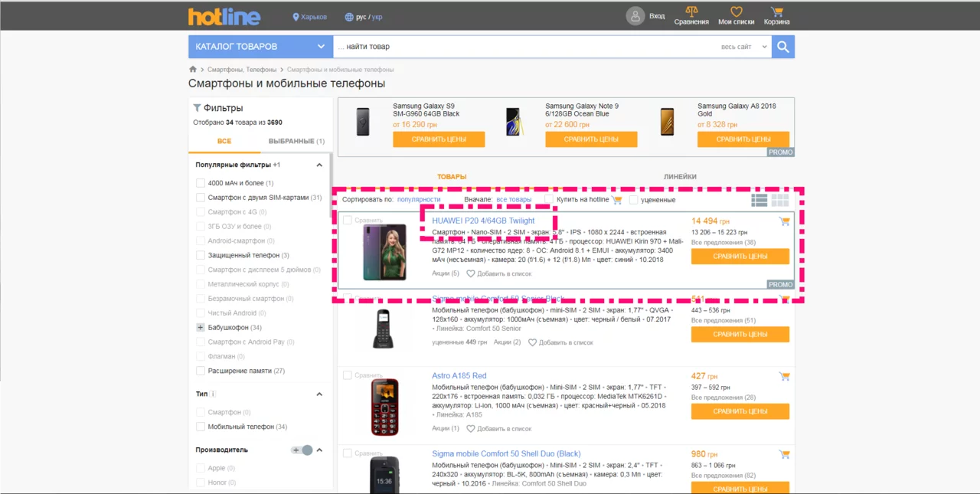The width and height of the screenshot is (980, 494).
Task: Check the 4000 мАч и более filter
Action: pos(201,183)
